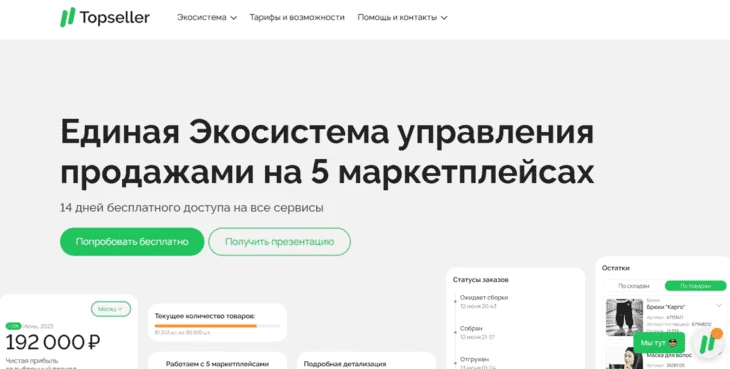
Task: Click «Попробовать бесплатно» button
Action: pos(132,242)
